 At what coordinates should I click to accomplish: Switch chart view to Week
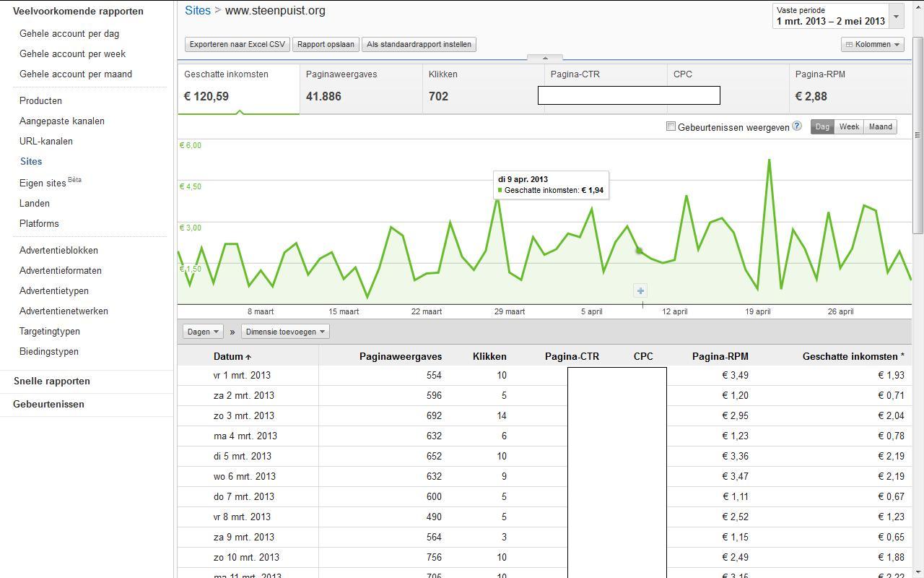[849, 126]
